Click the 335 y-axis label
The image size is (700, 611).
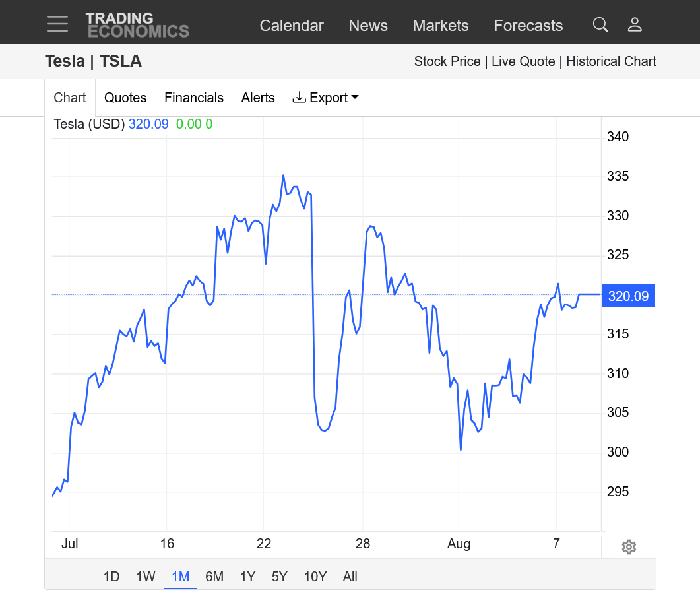(x=618, y=176)
